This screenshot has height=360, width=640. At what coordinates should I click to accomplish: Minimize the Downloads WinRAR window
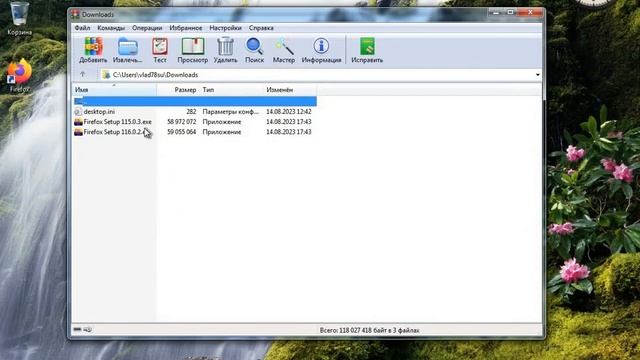(x=496, y=13)
